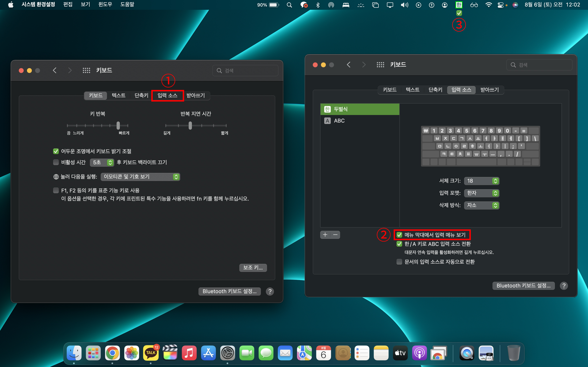This screenshot has width=588, height=367.
Task: Switch to 입력 소스 tab in left window
Action: pyautogui.click(x=167, y=95)
